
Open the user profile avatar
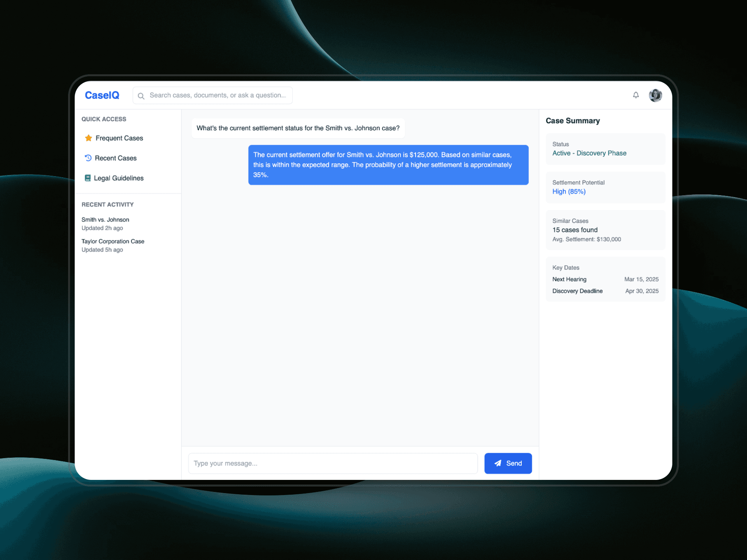coord(655,95)
